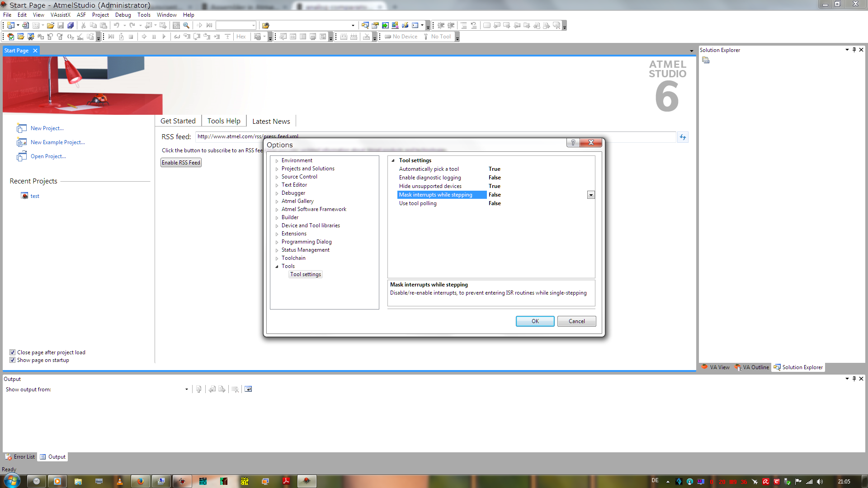Expand the Toolchain options node

point(277,258)
